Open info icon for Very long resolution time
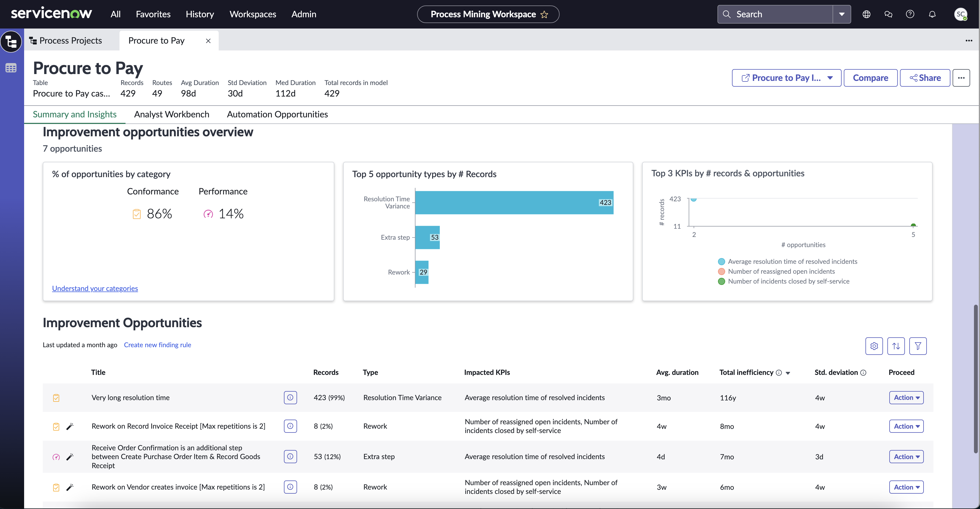 point(290,397)
